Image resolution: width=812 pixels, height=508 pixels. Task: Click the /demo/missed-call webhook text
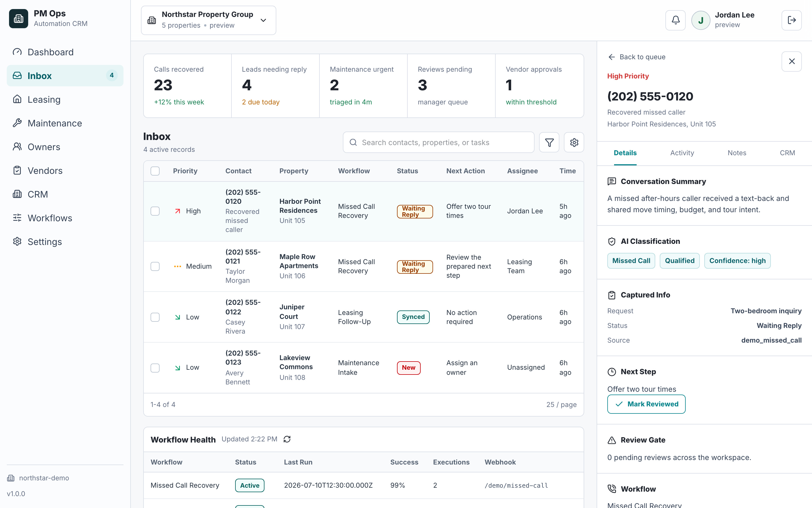(516, 485)
